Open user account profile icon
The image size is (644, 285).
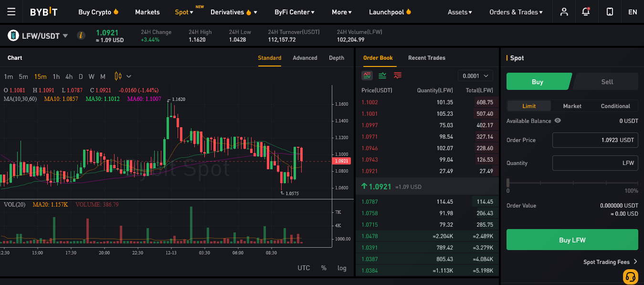coord(564,12)
